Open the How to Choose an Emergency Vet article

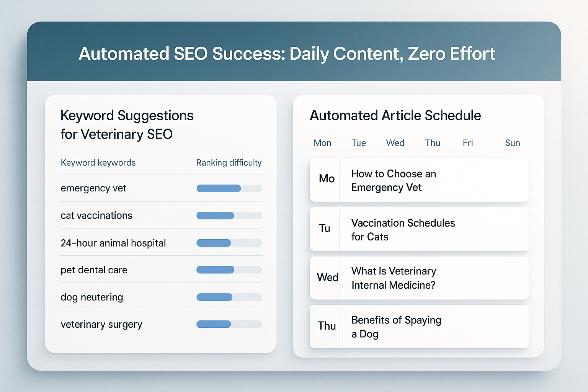tap(419, 180)
